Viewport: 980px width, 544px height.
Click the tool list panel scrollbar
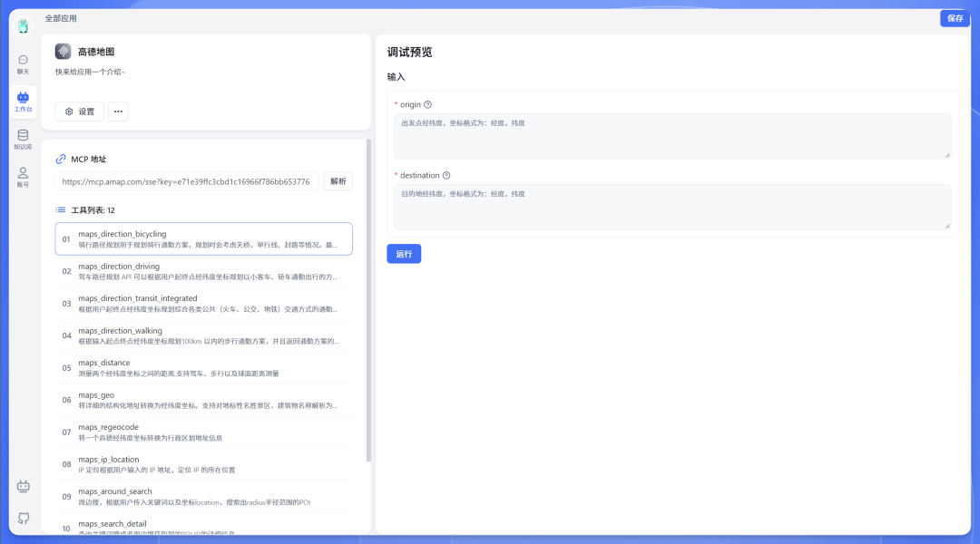point(368,300)
